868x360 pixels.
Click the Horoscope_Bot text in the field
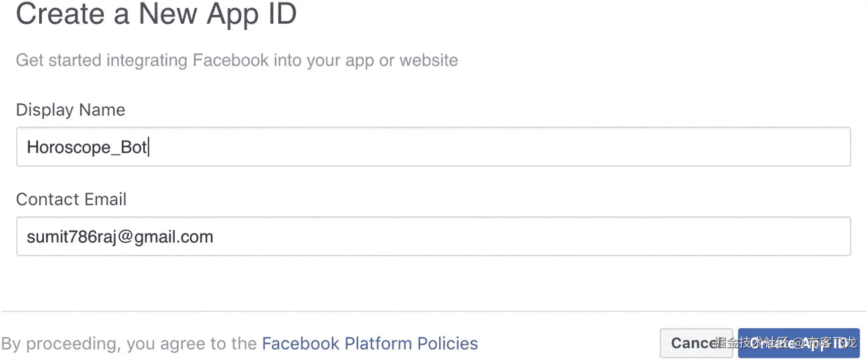point(87,147)
